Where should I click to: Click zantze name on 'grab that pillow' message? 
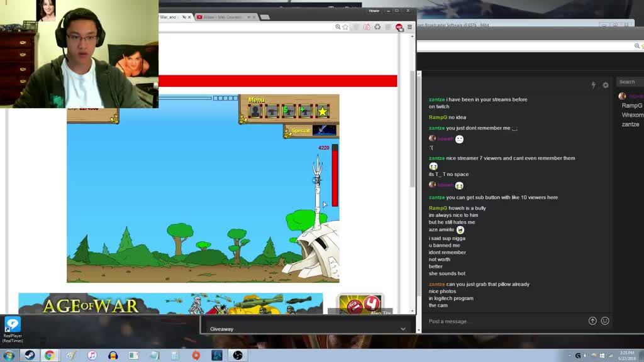pyautogui.click(x=436, y=284)
